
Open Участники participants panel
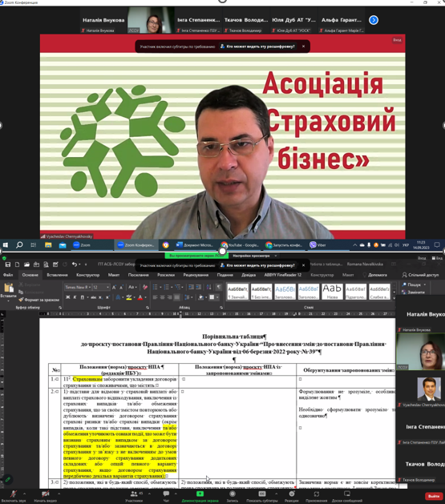pyautogui.click(x=134, y=494)
